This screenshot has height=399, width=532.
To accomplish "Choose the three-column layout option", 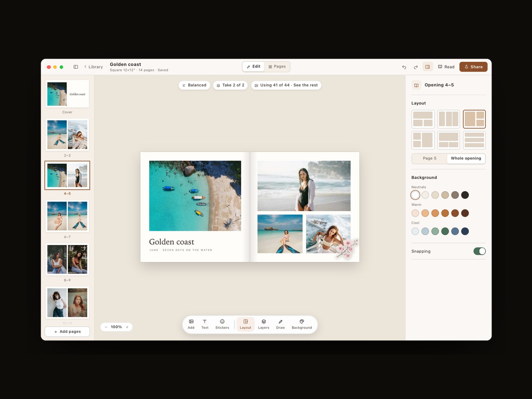I will [449, 119].
